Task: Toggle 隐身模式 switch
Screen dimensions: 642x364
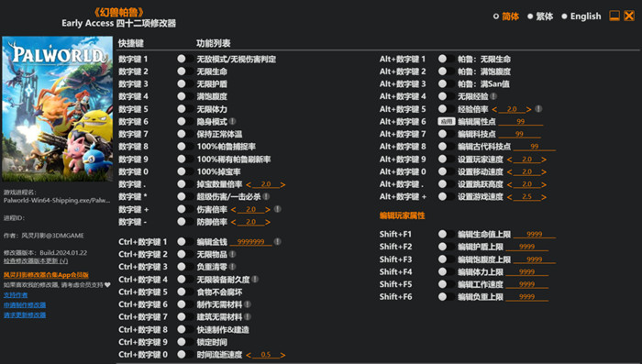Action: click(185, 122)
